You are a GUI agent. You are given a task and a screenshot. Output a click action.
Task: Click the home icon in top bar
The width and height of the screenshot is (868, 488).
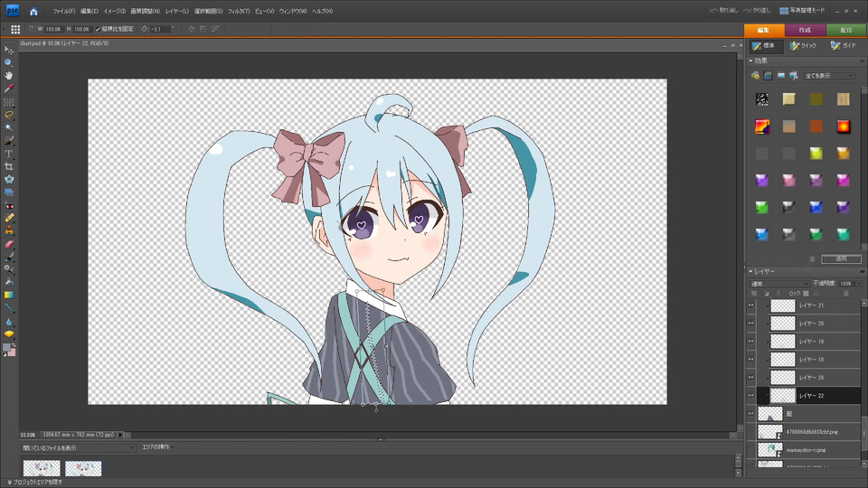pos(33,11)
